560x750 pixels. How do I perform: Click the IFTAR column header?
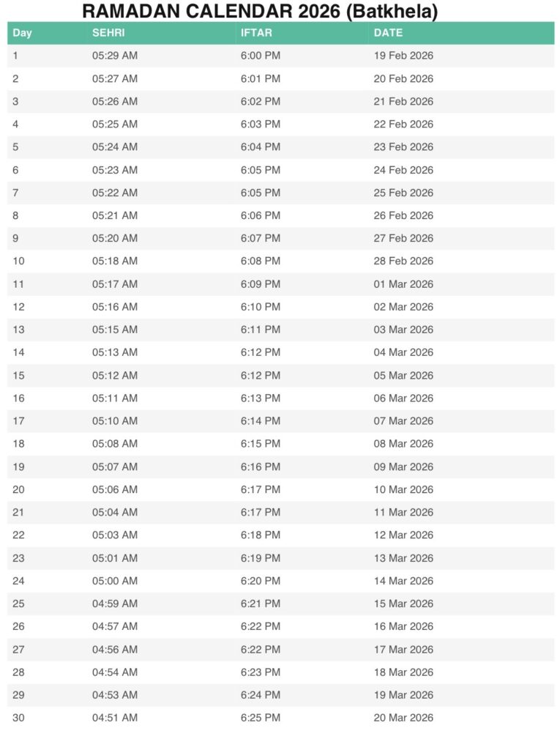pyautogui.click(x=255, y=33)
